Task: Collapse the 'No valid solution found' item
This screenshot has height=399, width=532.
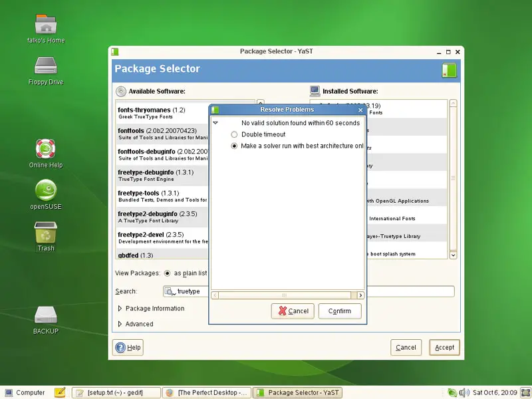Action: click(215, 123)
